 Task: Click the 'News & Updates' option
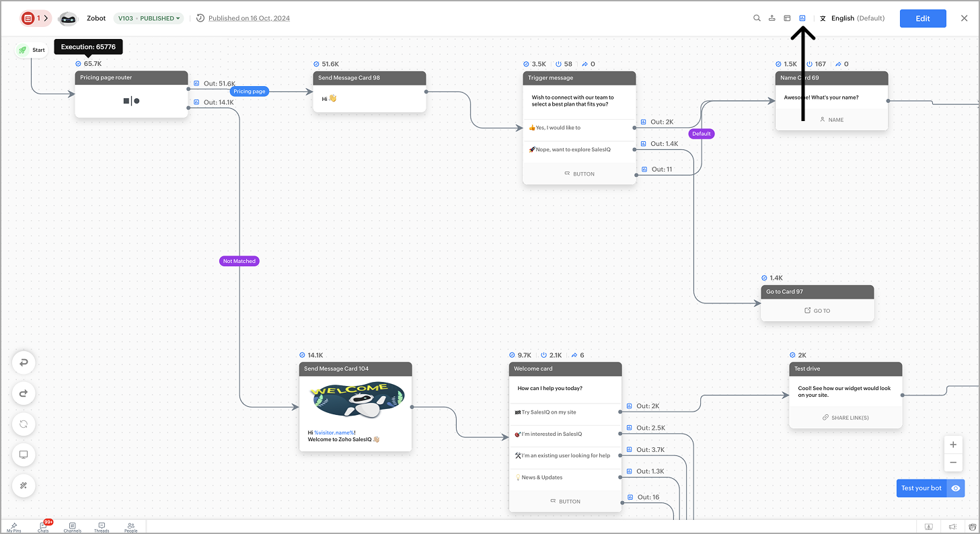click(565, 478)
